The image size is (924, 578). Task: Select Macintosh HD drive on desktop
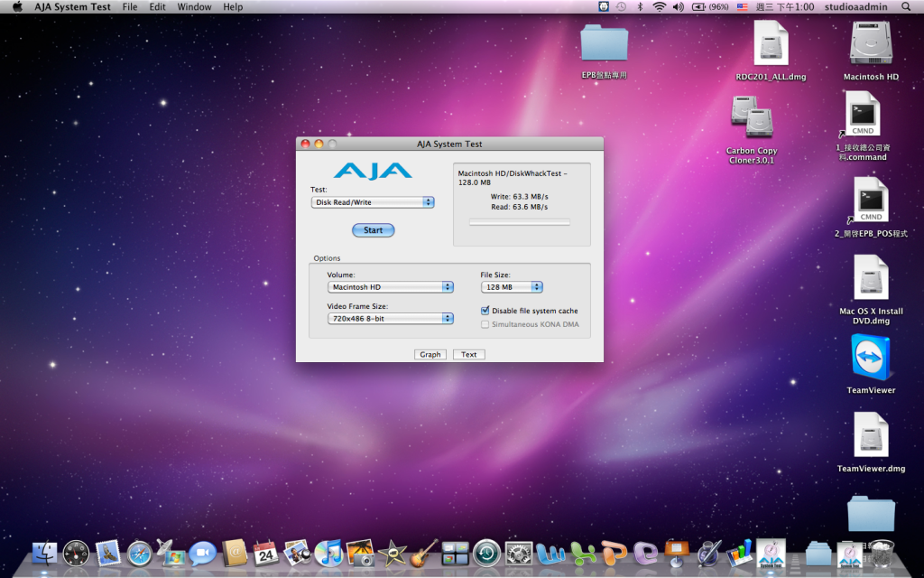point(871,43)
